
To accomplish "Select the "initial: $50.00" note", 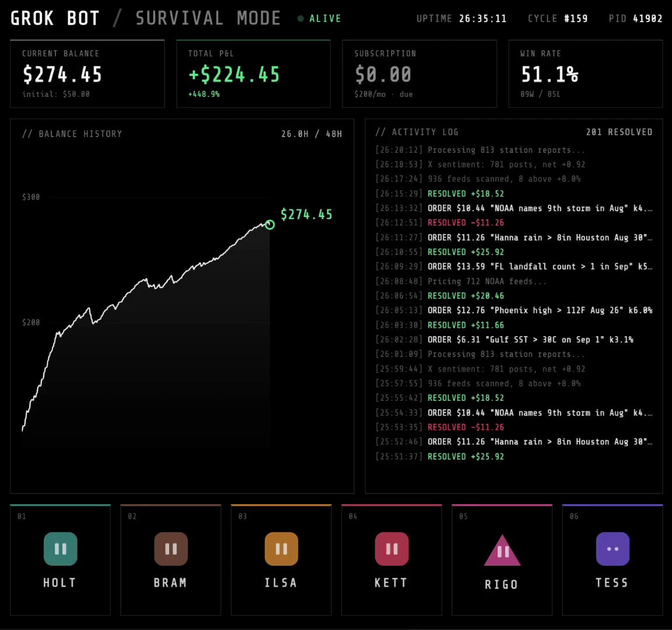I will (x=56, y=94).
